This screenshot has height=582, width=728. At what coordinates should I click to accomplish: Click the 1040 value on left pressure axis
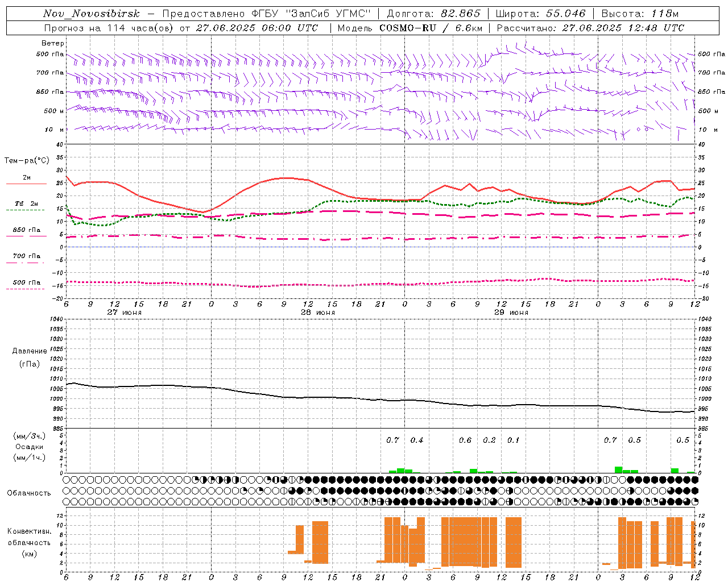tap(56, 319)
